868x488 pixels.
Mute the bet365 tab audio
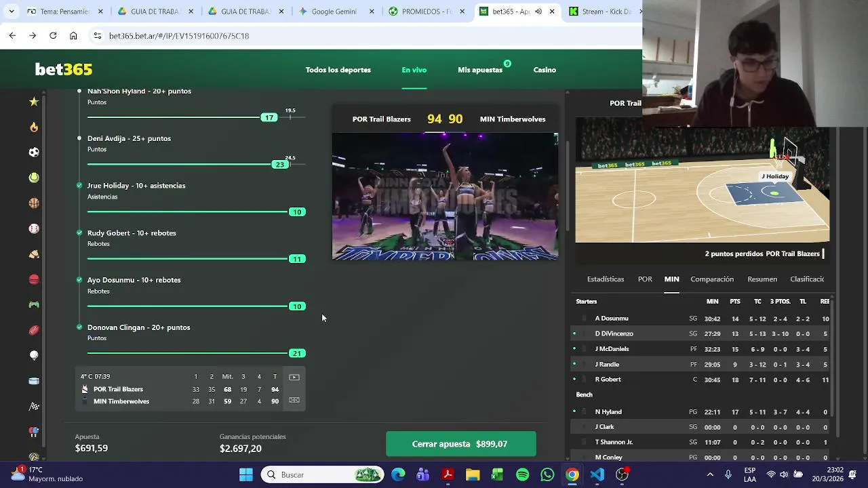(538, 12)
